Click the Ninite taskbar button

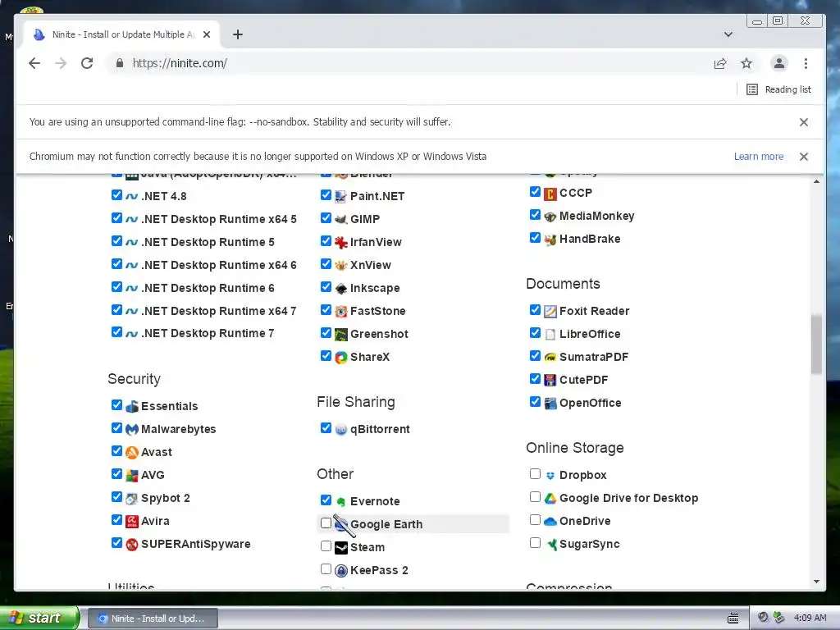(x=153, y=619)
